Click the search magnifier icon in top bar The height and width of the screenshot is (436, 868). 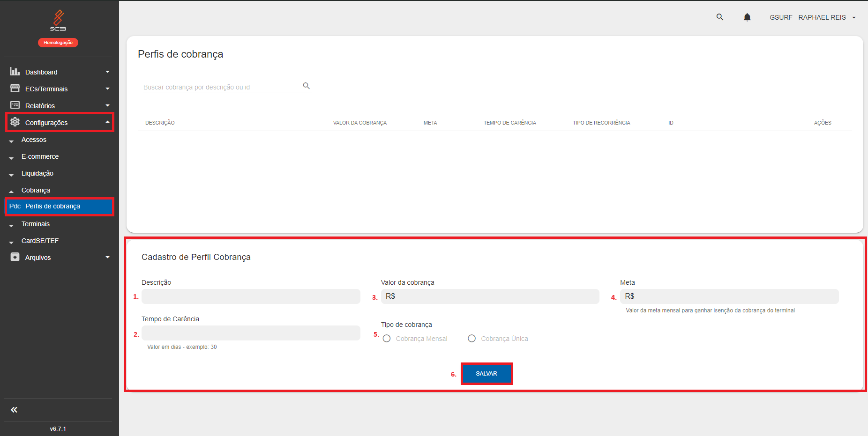pyautogui.click(x=720, y=17)
